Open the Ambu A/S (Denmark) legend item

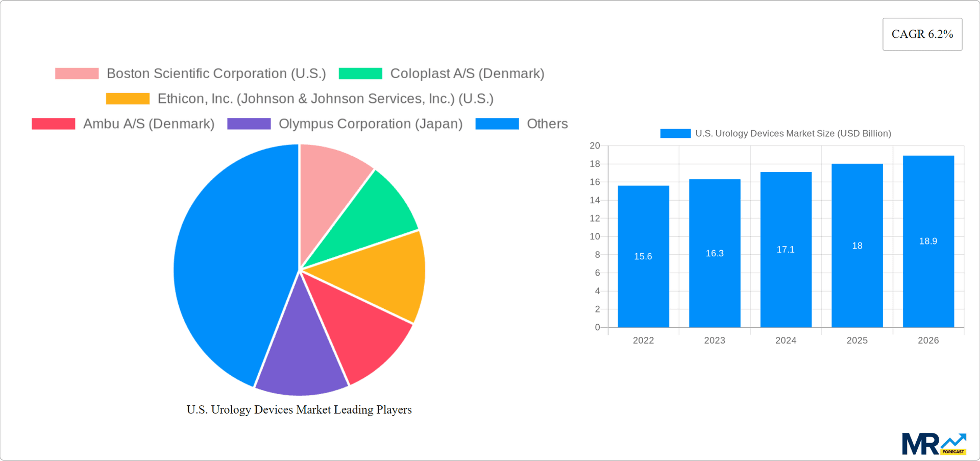(x=149, y=124)
